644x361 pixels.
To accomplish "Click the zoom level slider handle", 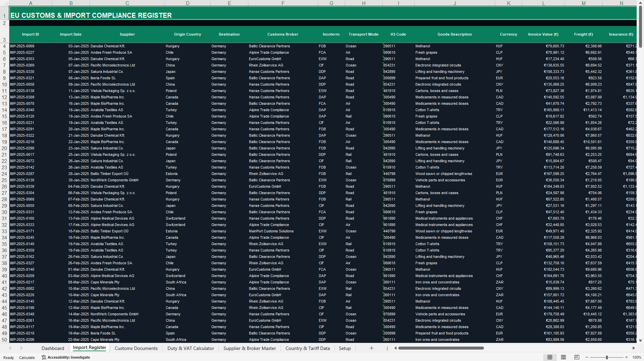I will [607, 357].
